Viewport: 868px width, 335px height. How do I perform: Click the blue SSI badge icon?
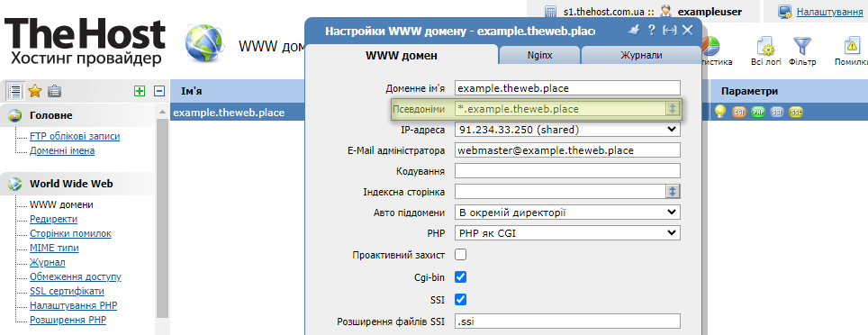777,113
